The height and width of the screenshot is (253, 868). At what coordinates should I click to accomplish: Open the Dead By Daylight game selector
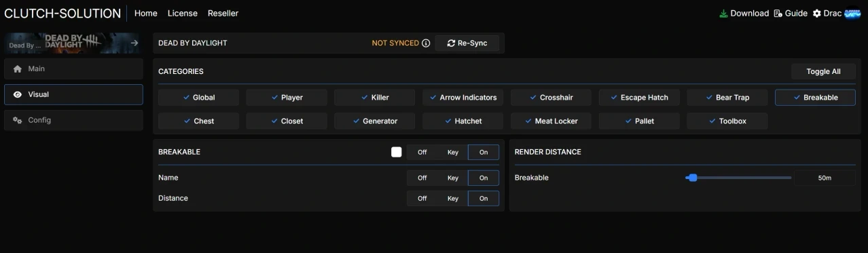(72, 43)
